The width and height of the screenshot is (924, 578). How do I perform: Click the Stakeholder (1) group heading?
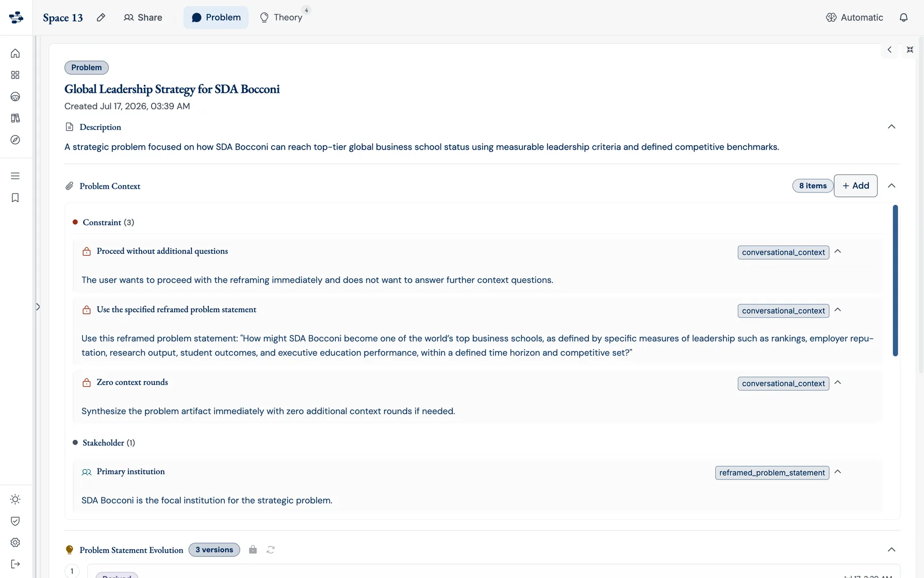coord(109,443)
